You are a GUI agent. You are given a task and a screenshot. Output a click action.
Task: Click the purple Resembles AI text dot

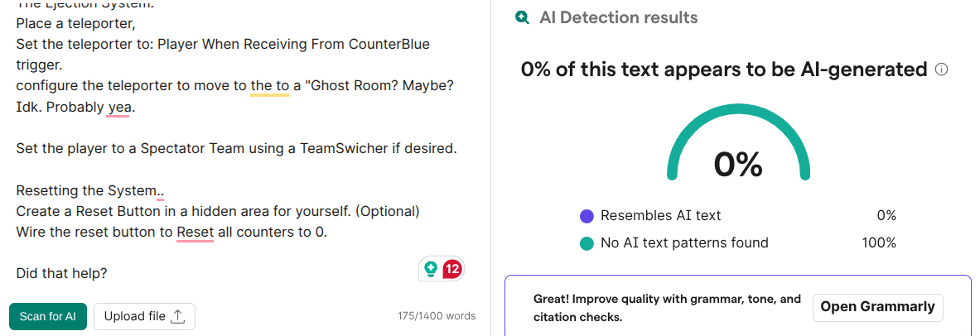click(587, 216)
